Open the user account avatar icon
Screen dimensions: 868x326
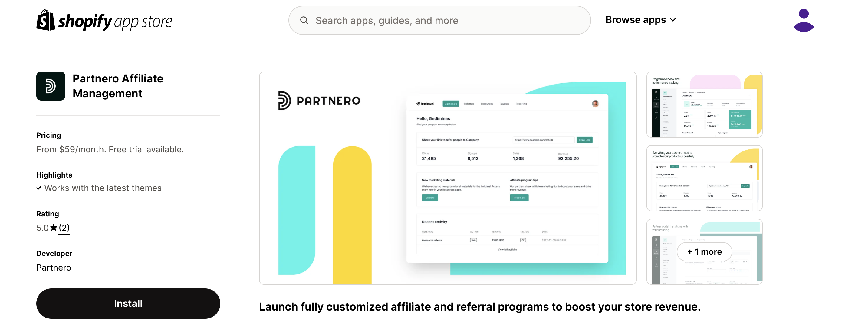(x=804, y=20)
